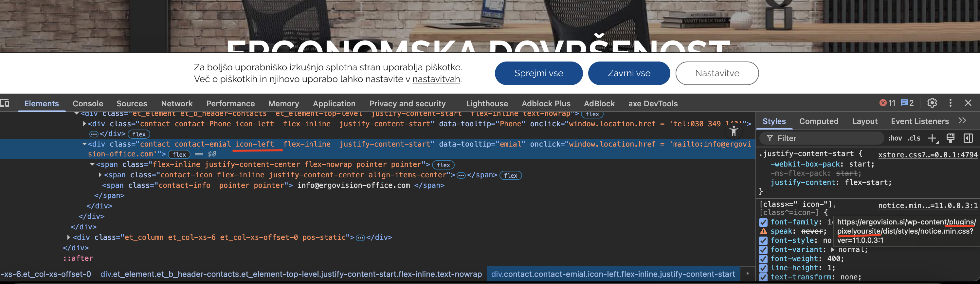The height and width of the screenshot is (284, 980).
Task: Uncheck the text-transform property checkbox
Action: (x=763, y=277)
